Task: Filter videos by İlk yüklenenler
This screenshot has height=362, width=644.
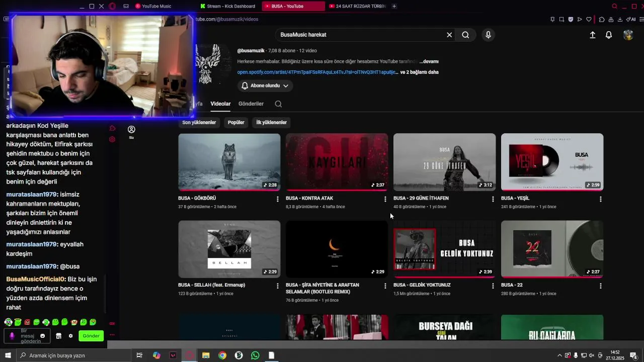Action: pos(272,122)
